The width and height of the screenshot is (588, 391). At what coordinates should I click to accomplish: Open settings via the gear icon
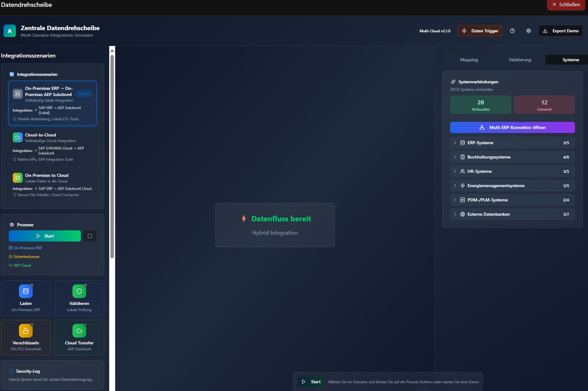pyautogui.click(x=528, y=31)
